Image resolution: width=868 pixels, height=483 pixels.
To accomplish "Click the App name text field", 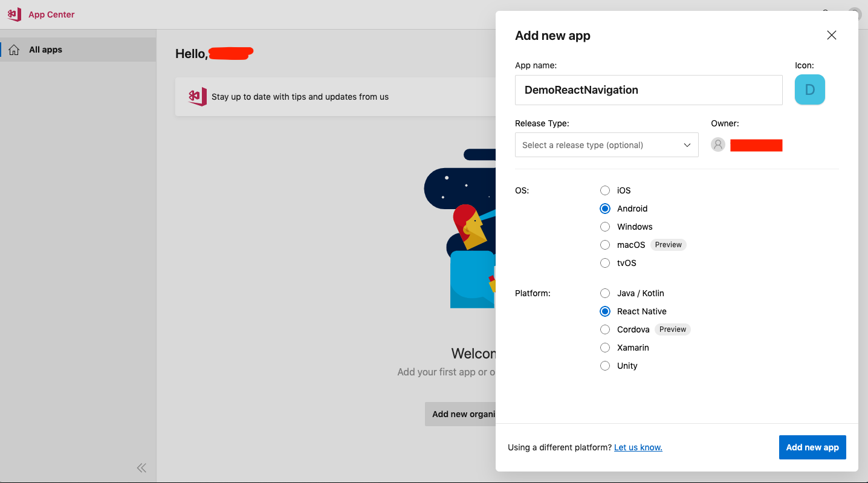I will 649,90.
